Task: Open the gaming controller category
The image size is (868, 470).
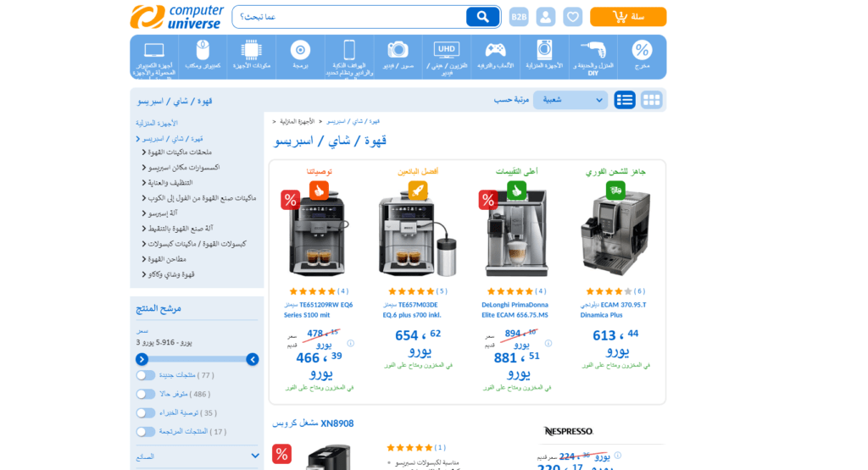Action: [495, 55]
